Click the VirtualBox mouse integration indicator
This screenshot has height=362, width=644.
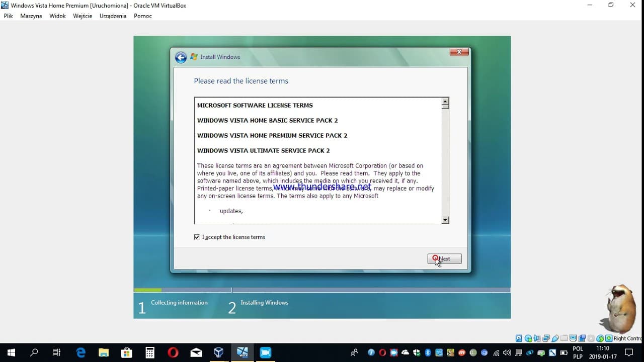click(x=600, y=338)
